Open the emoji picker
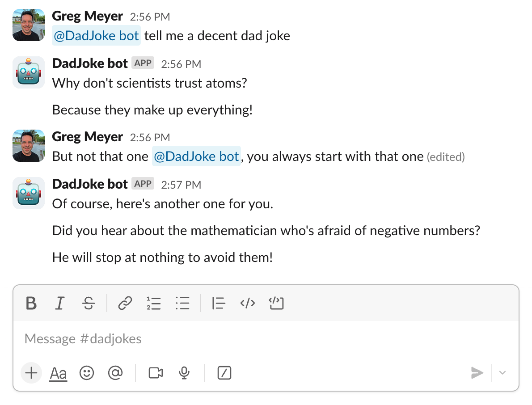The height and width of the screenshot is (405, 532). pyautogui.click(x=87, y=373)
